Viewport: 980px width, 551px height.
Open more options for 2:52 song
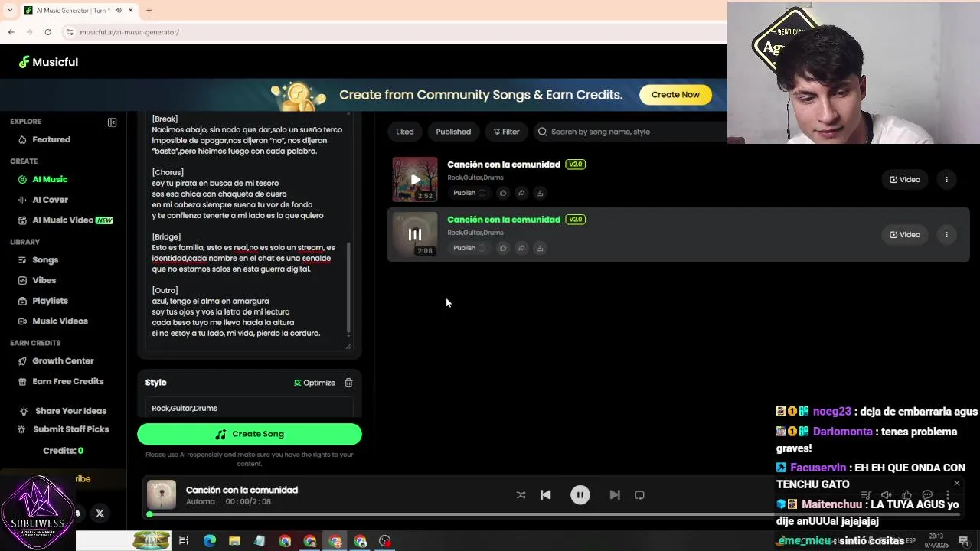coord(946,180)
